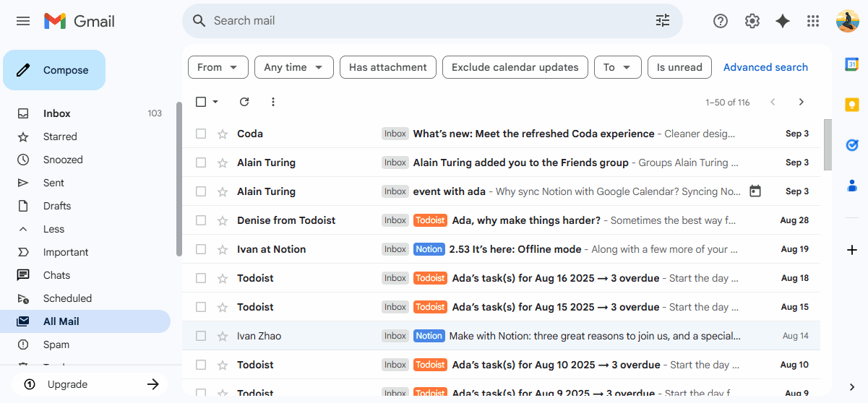Click the Compose pencil button
Image resolution: width=868 pixels, height=403 pixels.
tap(54, 70)
